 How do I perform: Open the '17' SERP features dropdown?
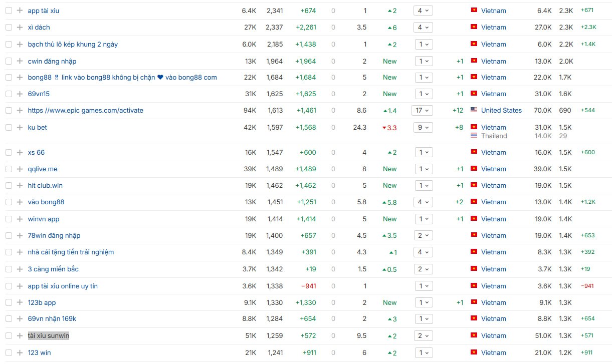423,110
